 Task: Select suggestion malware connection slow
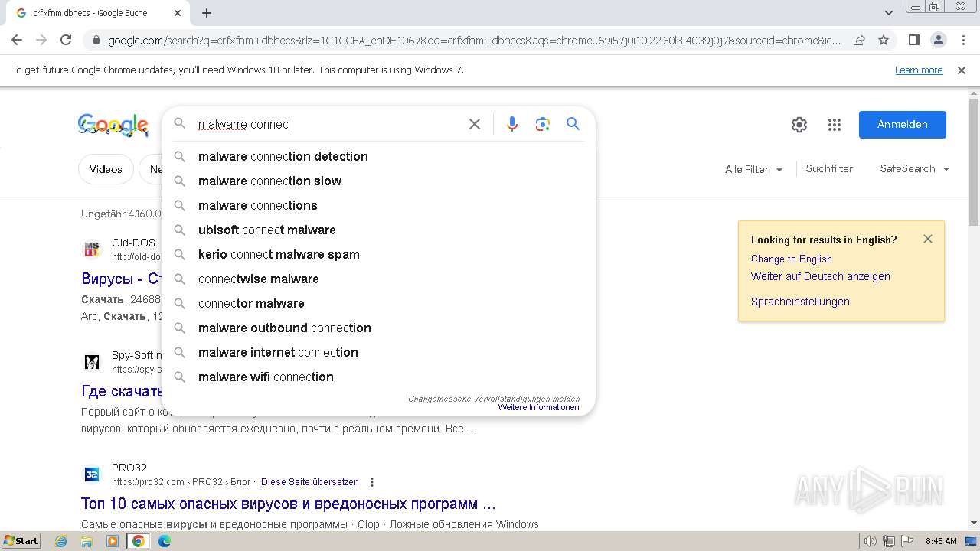379,181
